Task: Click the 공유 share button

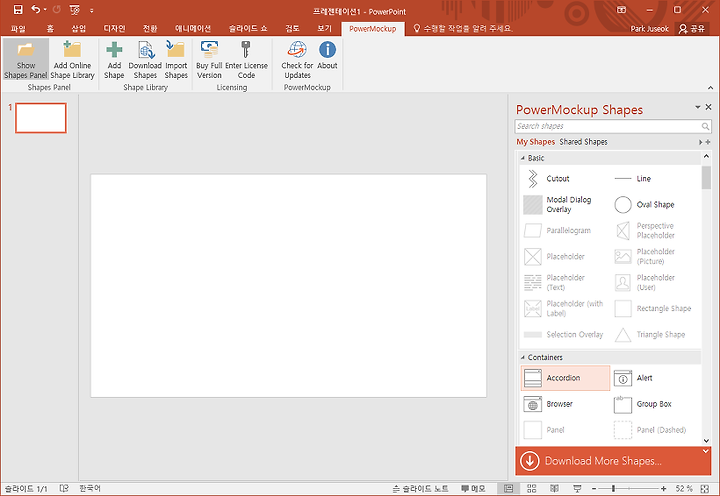Action: 692,28
